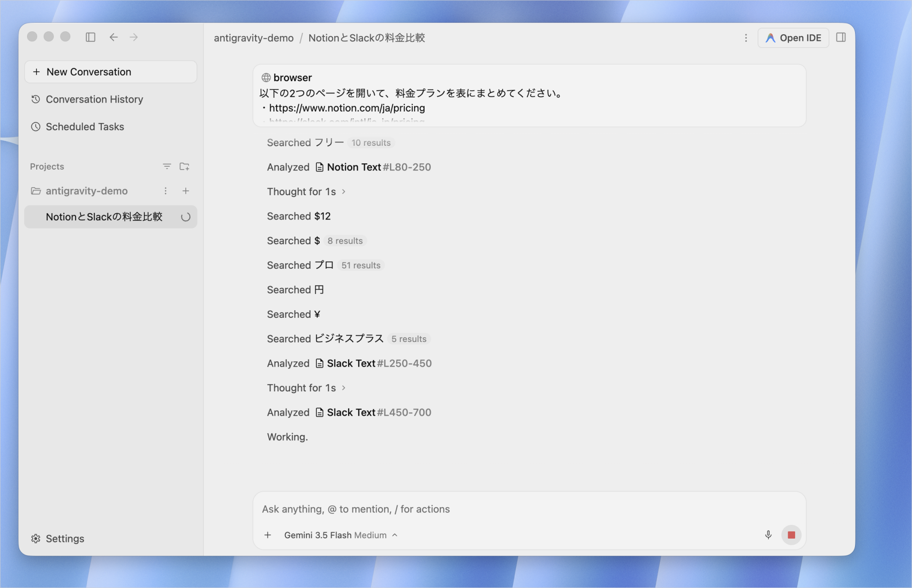The width and height of the screenshot is (912, 588).
Task: Open Slack Text #L250-450 file reference
Action: 373,363
